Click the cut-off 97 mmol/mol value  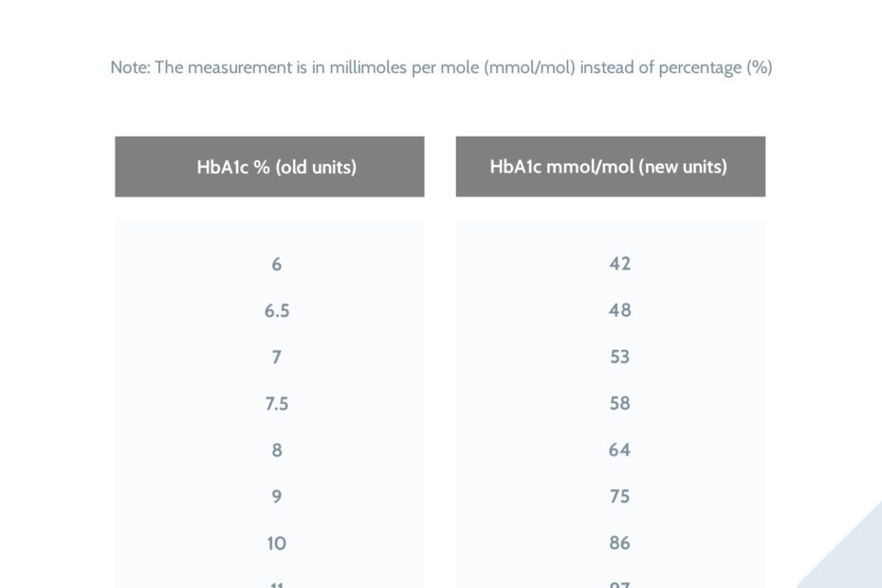tap(620, 584)
